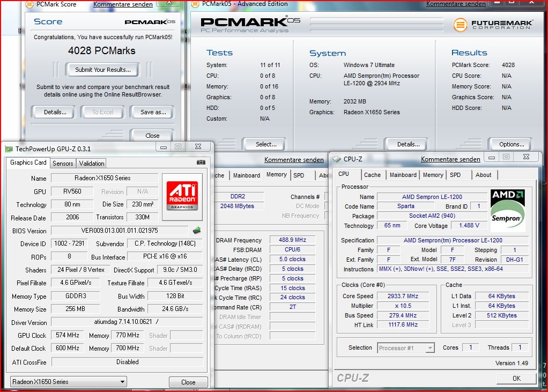Open the Processor #1 selection dropdown

[406, 348]
